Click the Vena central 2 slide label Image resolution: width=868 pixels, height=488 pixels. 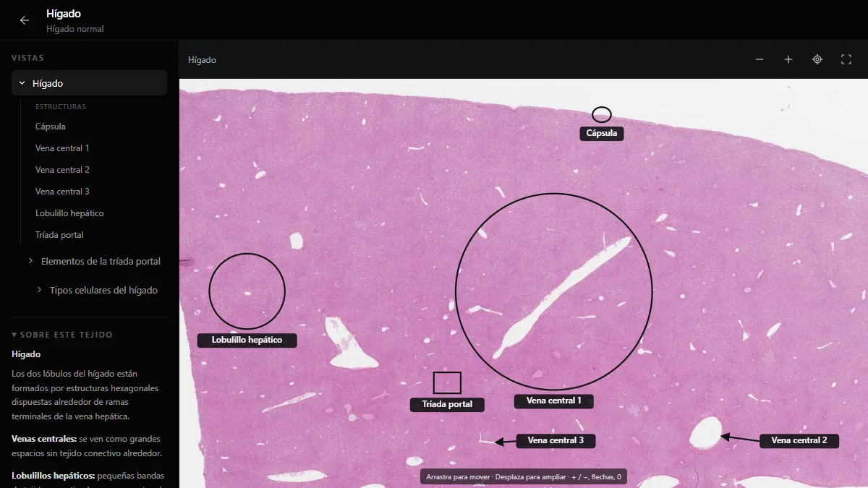(x=799, y=440)
